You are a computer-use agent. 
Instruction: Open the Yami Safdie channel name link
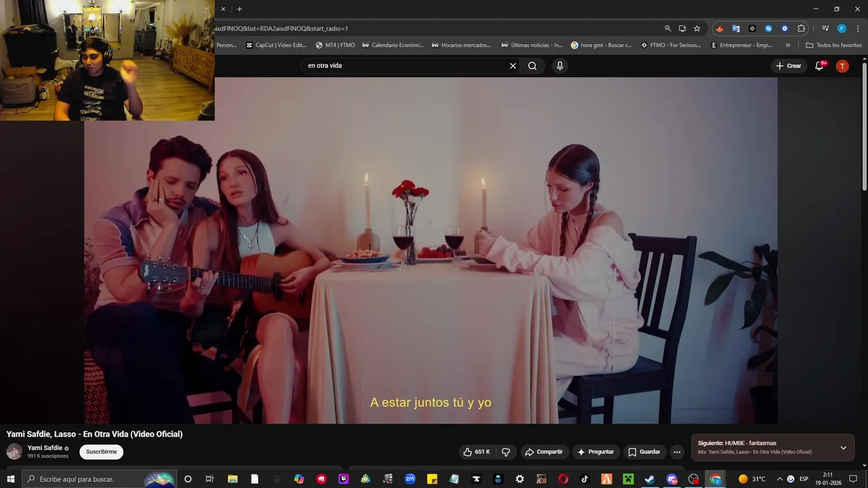45,448
